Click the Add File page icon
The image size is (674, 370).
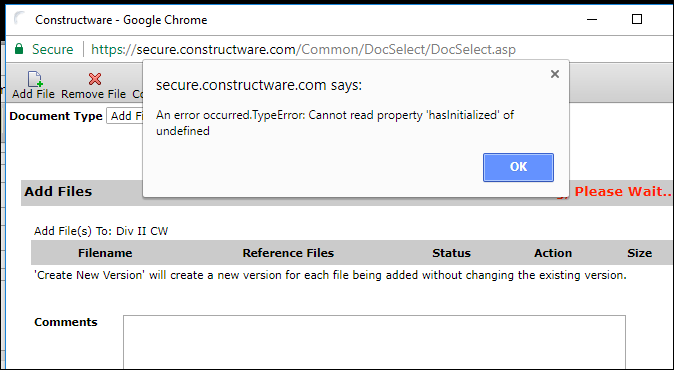[34, 79]
